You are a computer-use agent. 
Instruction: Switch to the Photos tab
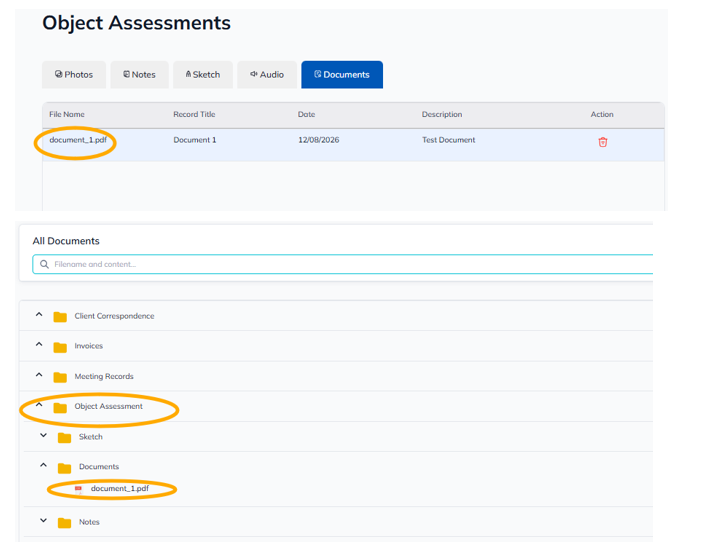pos(74,75)
